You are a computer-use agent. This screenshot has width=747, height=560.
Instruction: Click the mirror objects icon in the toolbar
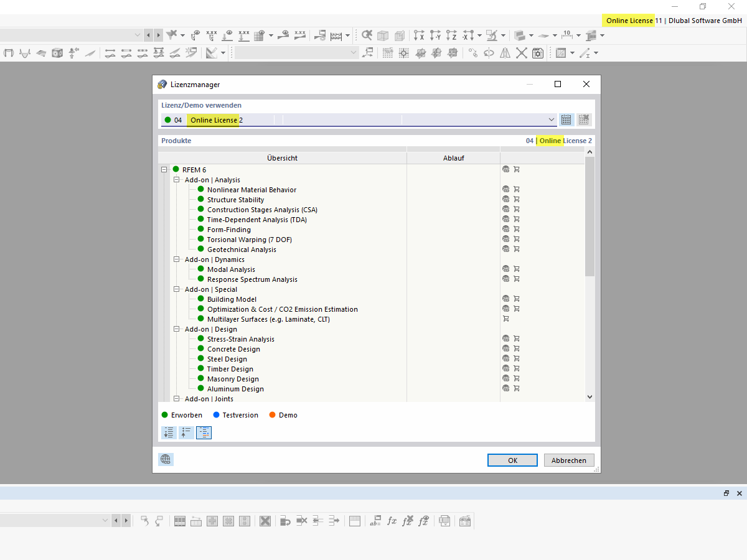[x=505, y=53]
